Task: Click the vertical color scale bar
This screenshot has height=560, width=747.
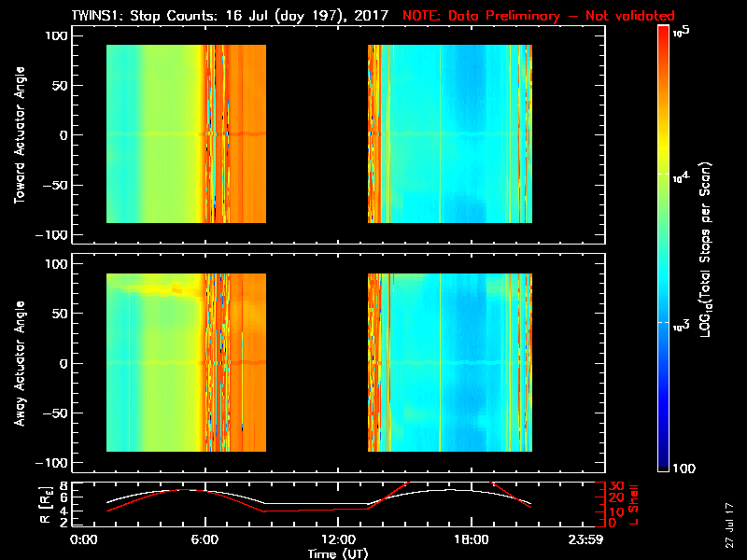Action: (x=664, y=248)
